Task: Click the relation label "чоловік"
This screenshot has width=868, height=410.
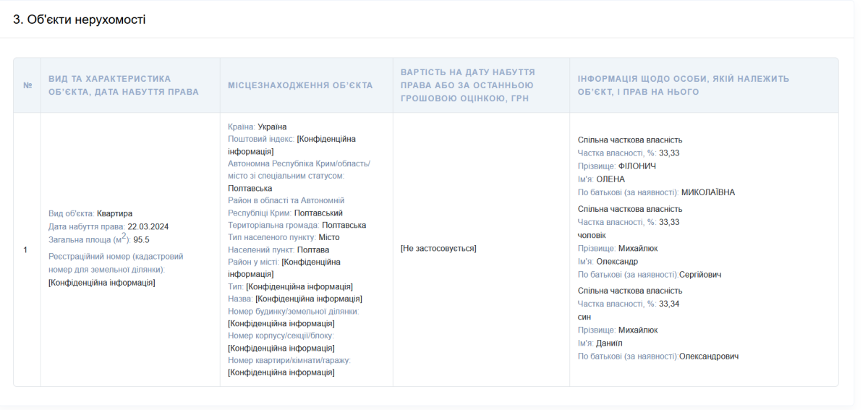Action: coord(592,235)
